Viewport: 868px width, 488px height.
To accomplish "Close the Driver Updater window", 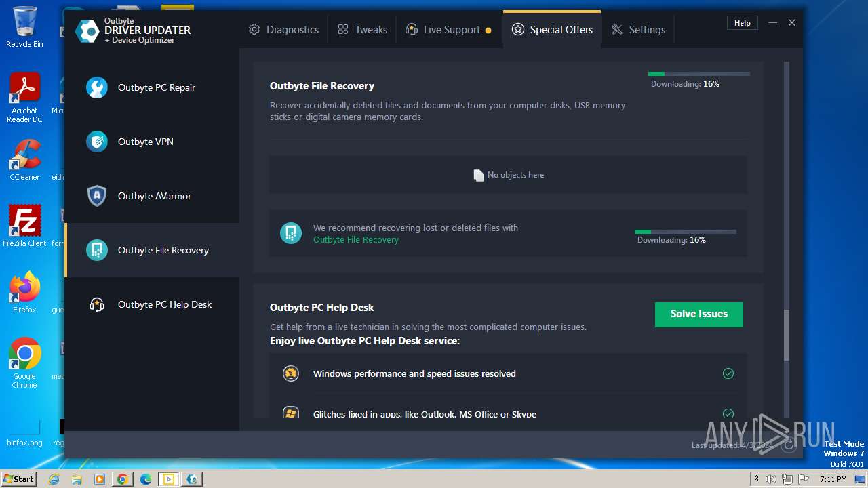I will click(x=791, y=23).
